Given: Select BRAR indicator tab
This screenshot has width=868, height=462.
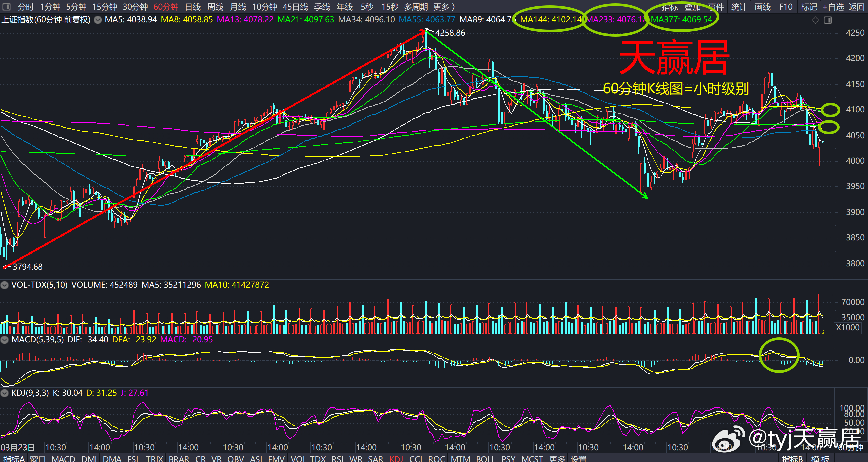Looking at the screenshot, I should click(x=179, y=458).
